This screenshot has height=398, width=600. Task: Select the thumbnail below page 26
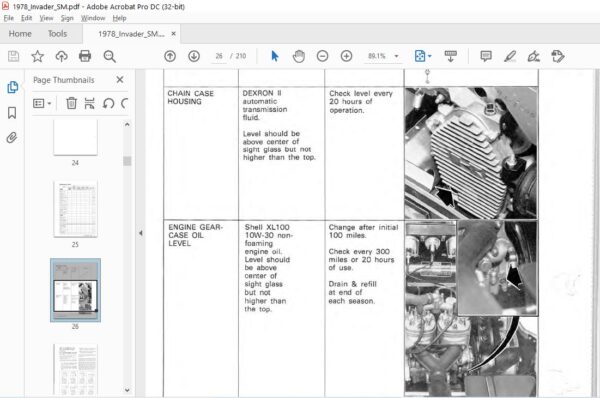coord(75,369)
